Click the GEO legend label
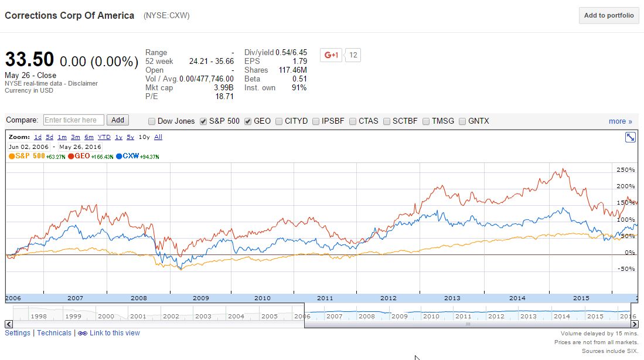 pos(82,156)
